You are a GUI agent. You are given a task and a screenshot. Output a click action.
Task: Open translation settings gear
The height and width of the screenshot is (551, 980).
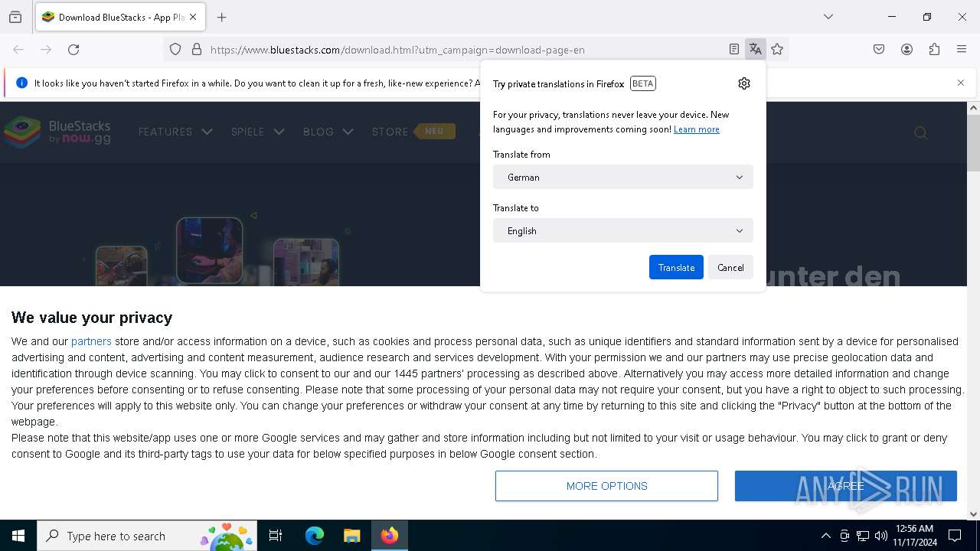coord(744,83)
